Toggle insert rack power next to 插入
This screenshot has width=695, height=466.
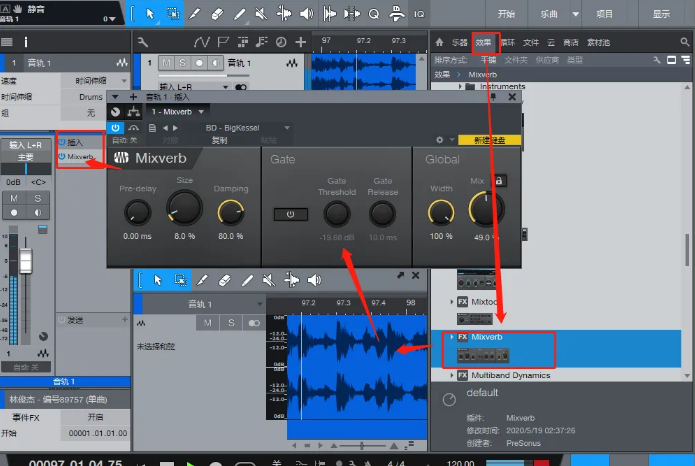coord(62,142)
